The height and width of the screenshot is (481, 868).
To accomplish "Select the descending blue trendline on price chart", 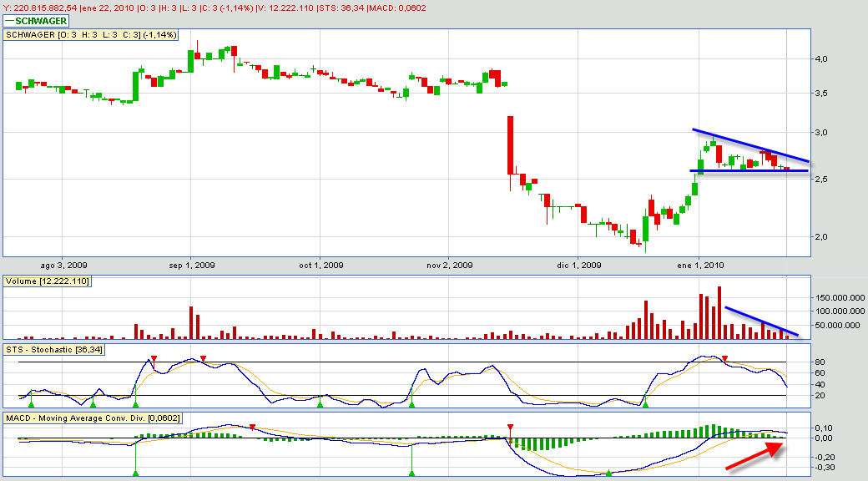I will pos(749,144).
